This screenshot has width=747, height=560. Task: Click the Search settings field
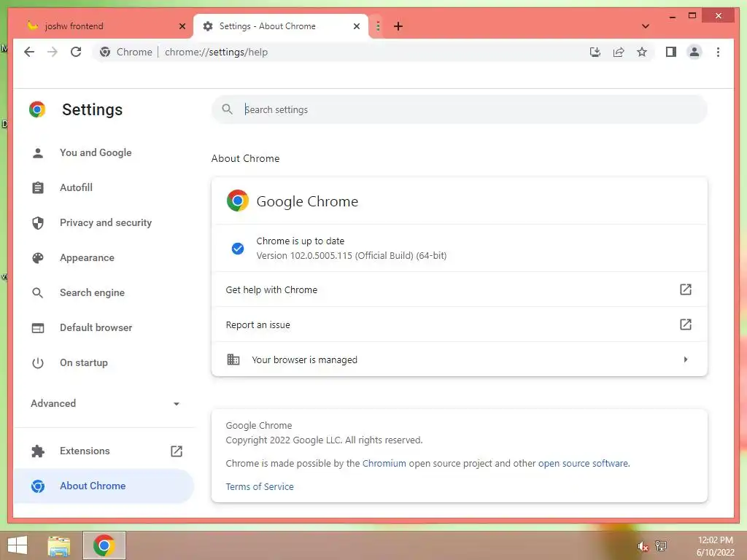460,109
